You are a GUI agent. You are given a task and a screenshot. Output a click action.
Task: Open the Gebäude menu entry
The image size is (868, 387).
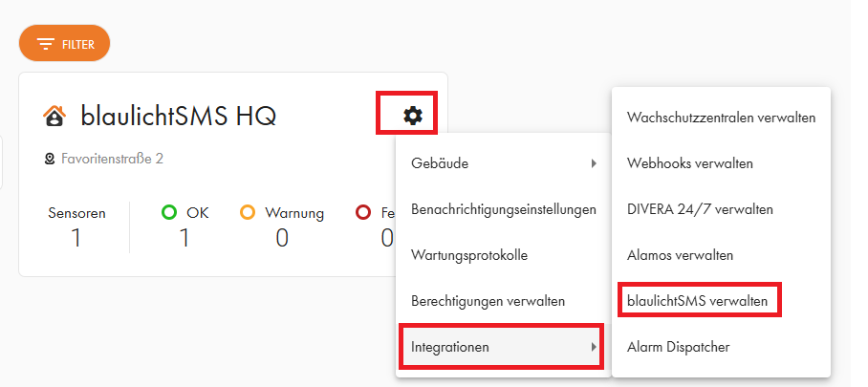pos(503,163)
